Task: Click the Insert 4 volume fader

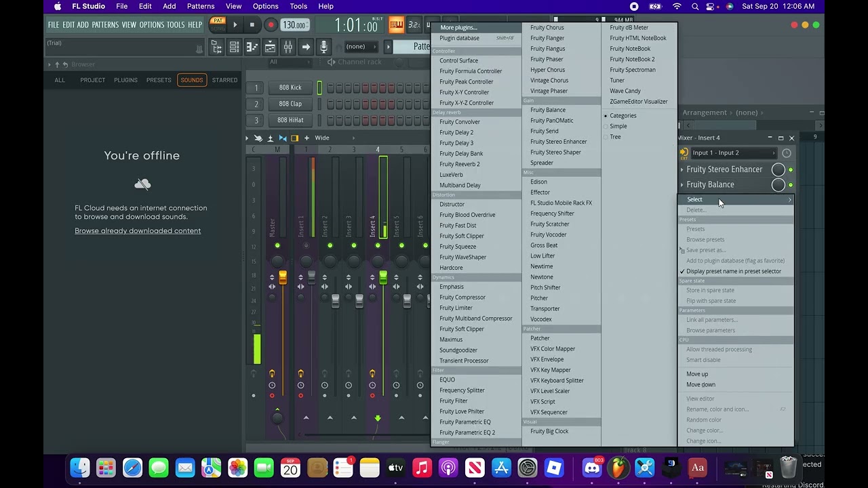Action: pyautogui.click(x=383, y=277)
